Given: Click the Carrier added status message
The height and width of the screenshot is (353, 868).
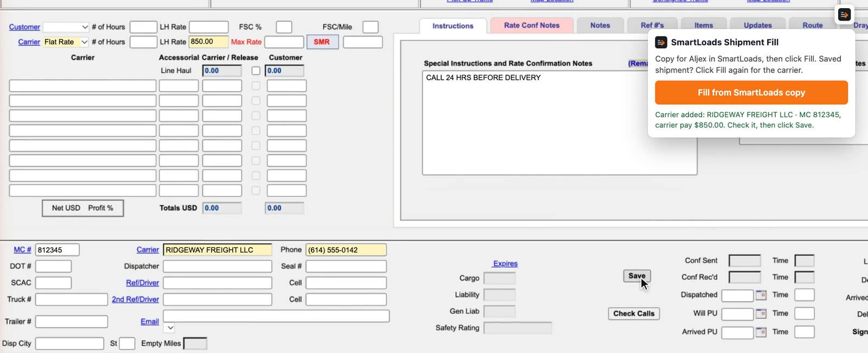Looking at the screenshot, I should (x=748, y=120).
